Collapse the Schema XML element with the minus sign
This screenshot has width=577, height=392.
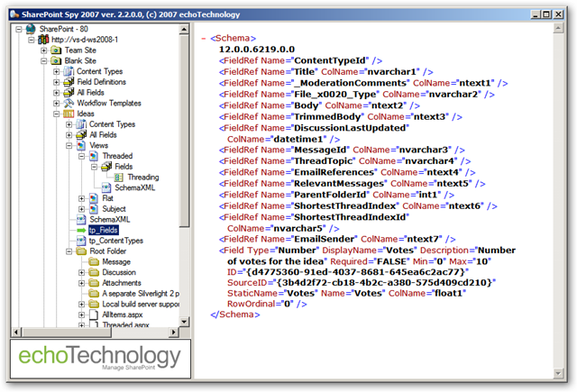204,38
